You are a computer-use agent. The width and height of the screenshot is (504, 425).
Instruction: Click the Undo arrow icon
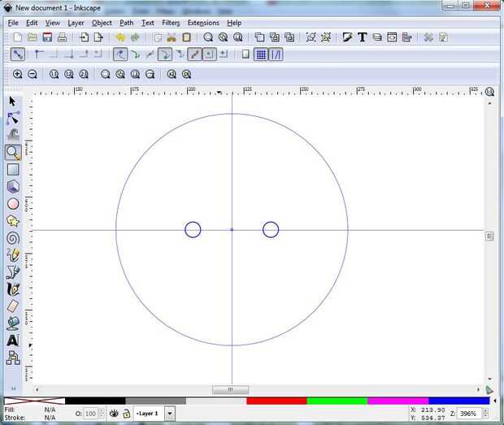120,37
